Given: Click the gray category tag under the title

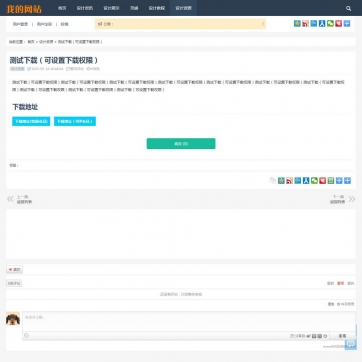Looking at the screenshot, I should (x=17, y=69).
